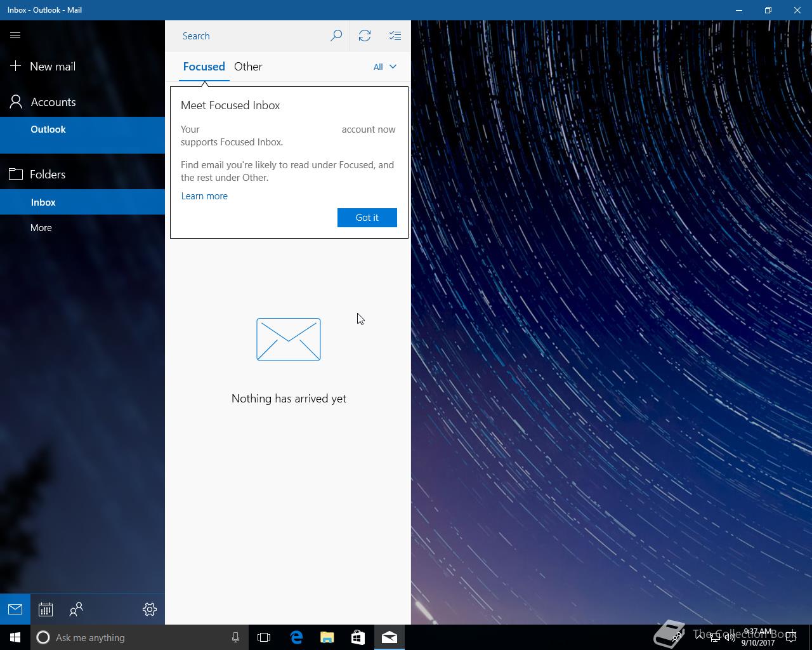
Task: Open the Folders section
Action: pos(82,174)
